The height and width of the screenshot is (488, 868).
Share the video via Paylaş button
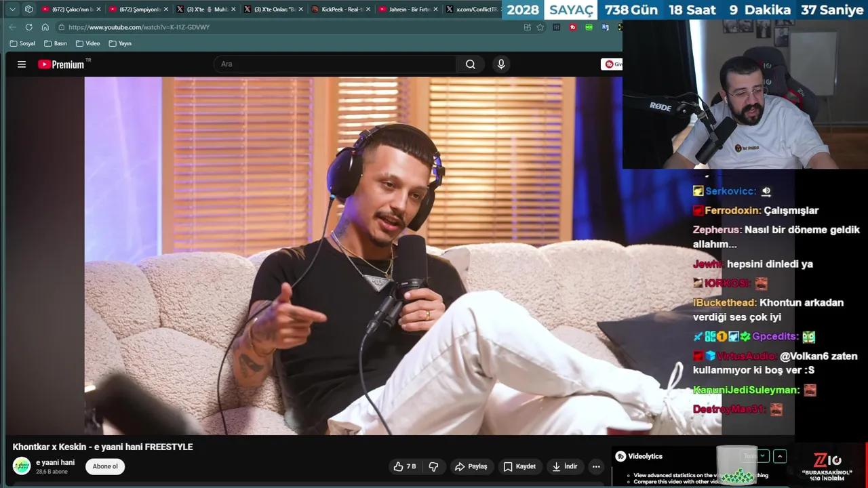point(471,466)
